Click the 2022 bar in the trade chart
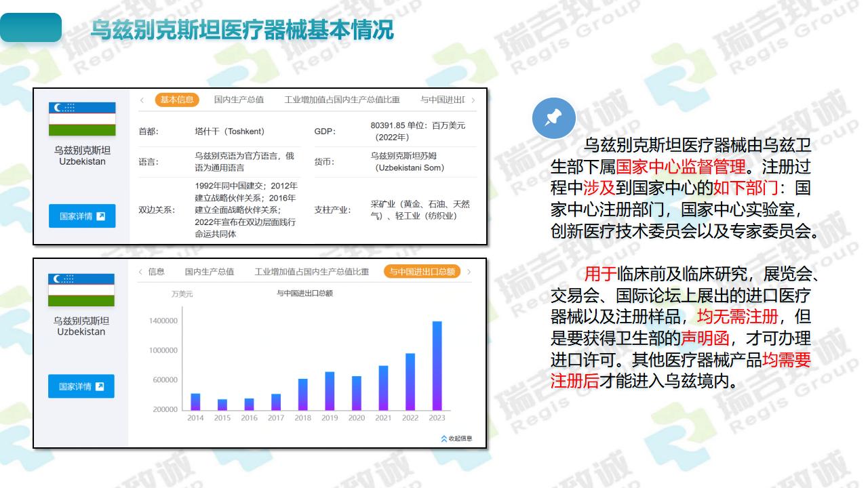 (410, 382)
